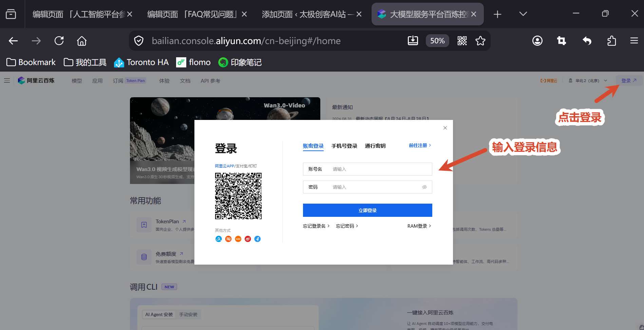Focus the 账号名 input field
The image size is (644, 330).
point(367,169)
